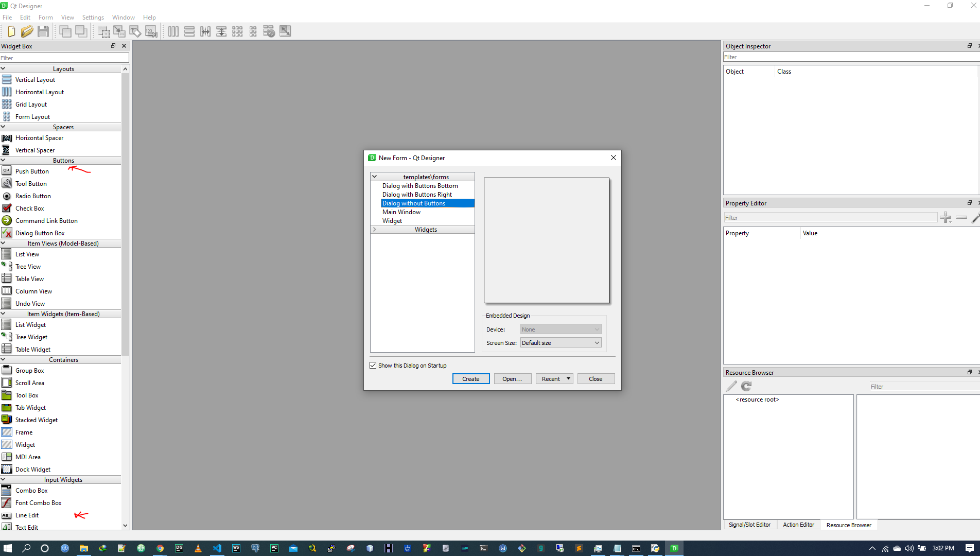Click the Break Layout toolbar icon

(269, 31)
